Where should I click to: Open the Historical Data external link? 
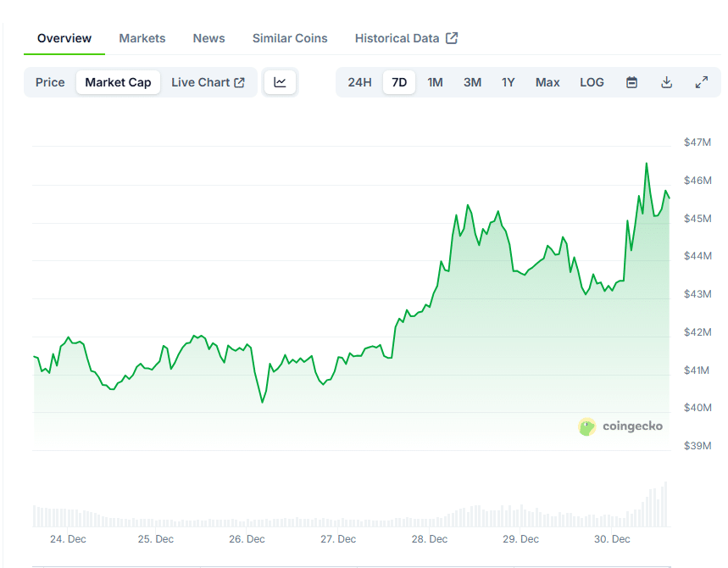click(x=406, y=38)
